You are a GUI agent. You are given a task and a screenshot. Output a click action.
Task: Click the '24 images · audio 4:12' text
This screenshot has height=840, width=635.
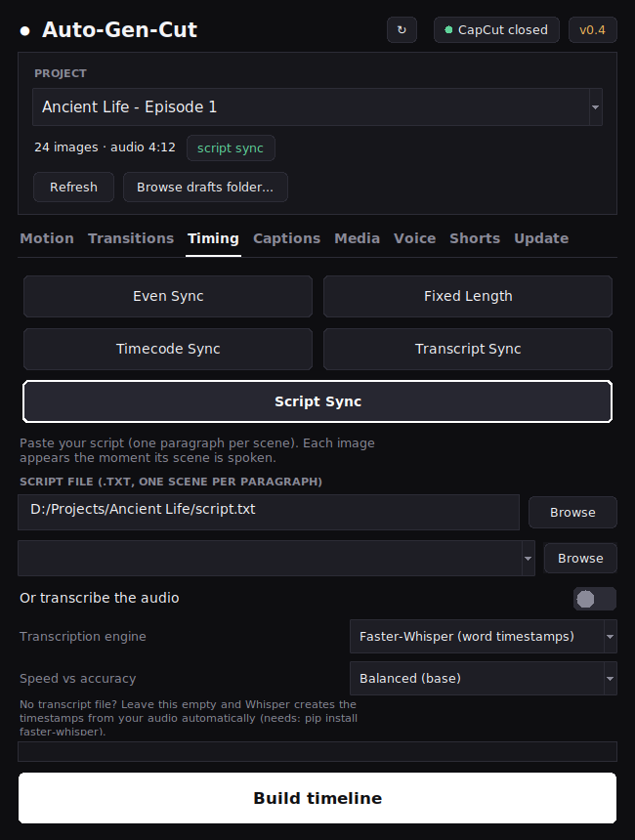[106, 147]
